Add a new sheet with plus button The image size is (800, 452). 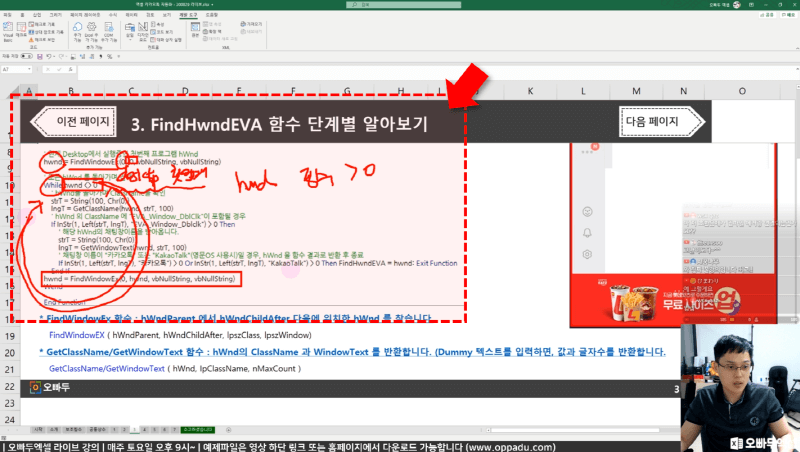[x=229, y=430]
